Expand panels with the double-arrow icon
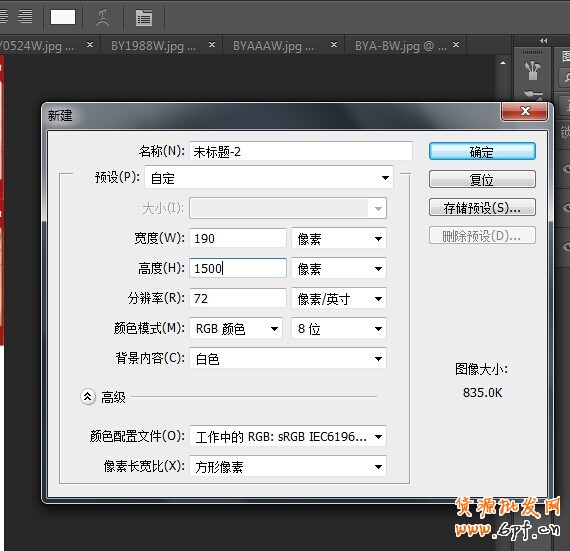Screen dimensions: 570x551 click(x=543, y=40)
